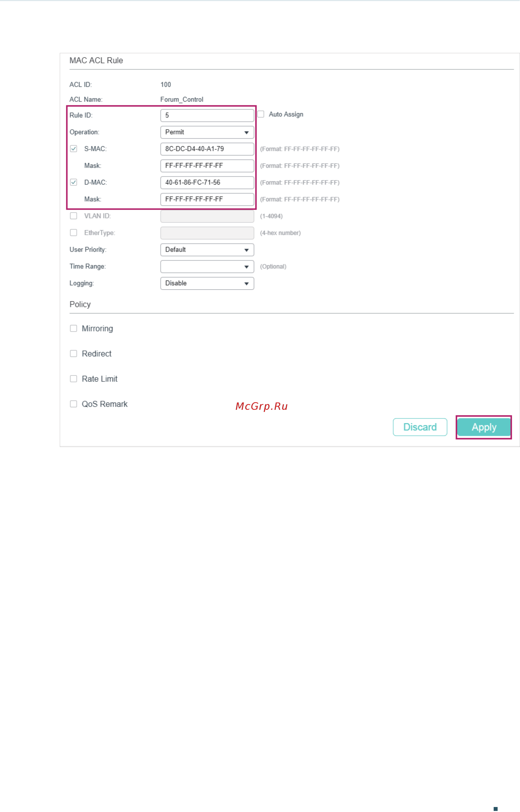
Task: Tick the Redirect policy checkbox
Action: [73, 353]
